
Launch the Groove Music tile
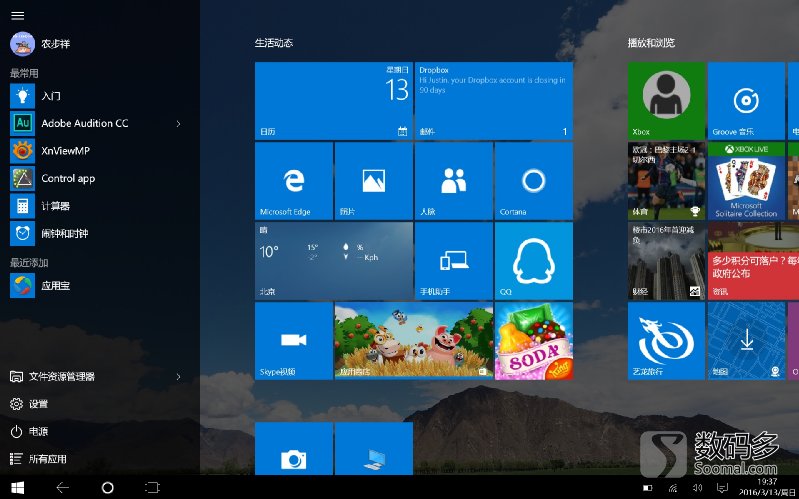[x=745, y=99]
